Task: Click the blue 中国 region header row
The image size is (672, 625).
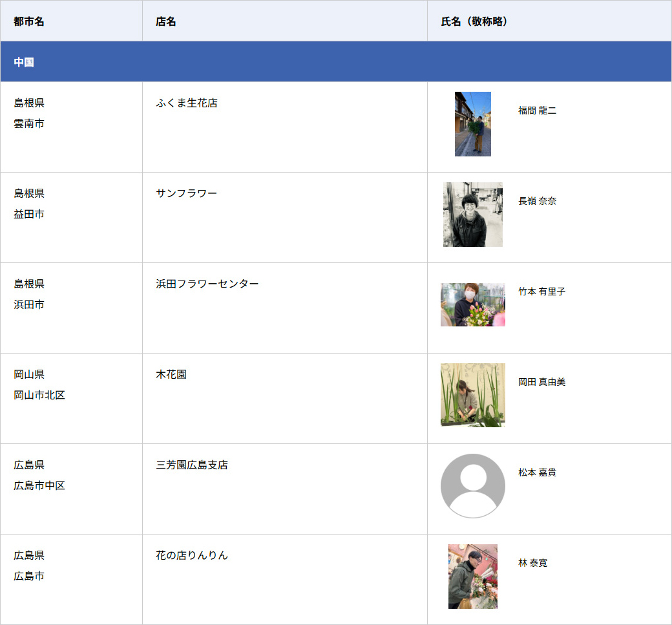Action: (335, 62)
